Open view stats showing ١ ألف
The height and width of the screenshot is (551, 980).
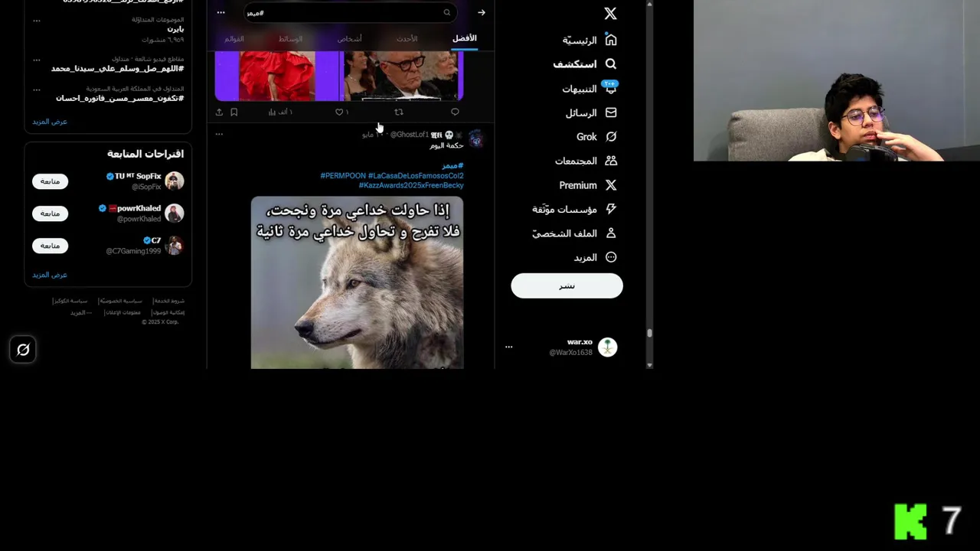(280, 112)
